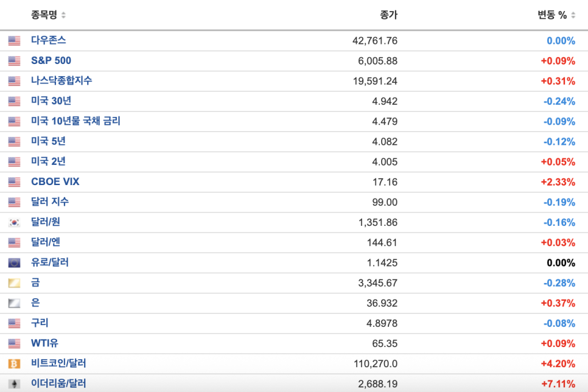Select the 2,688.19 ethereum price

tap(377, 384)
